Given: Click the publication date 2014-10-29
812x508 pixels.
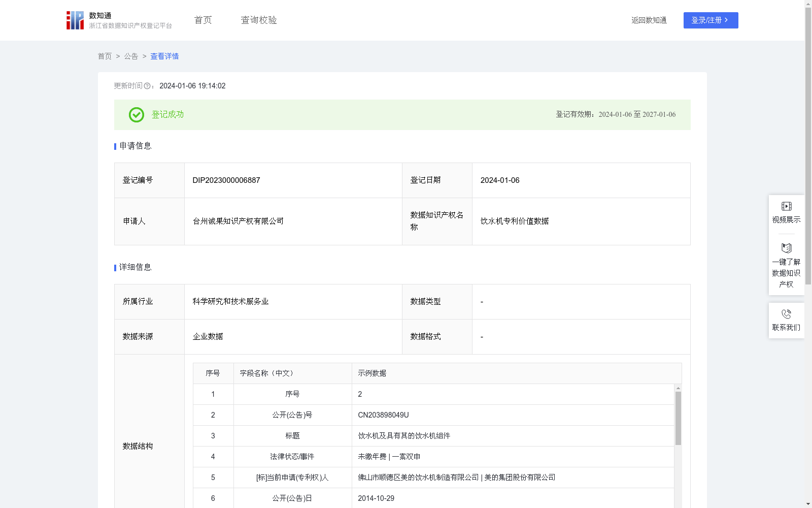Looking at the screenshot, I should (x=376, y=498).
